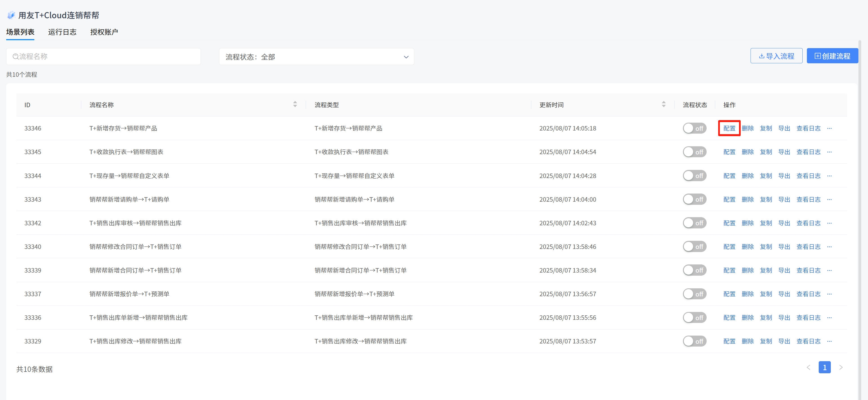Image resolution: width=868 pixels, height=400 pixels.
Task: Turn on flow 33337 status toggle
Action: 695,294
